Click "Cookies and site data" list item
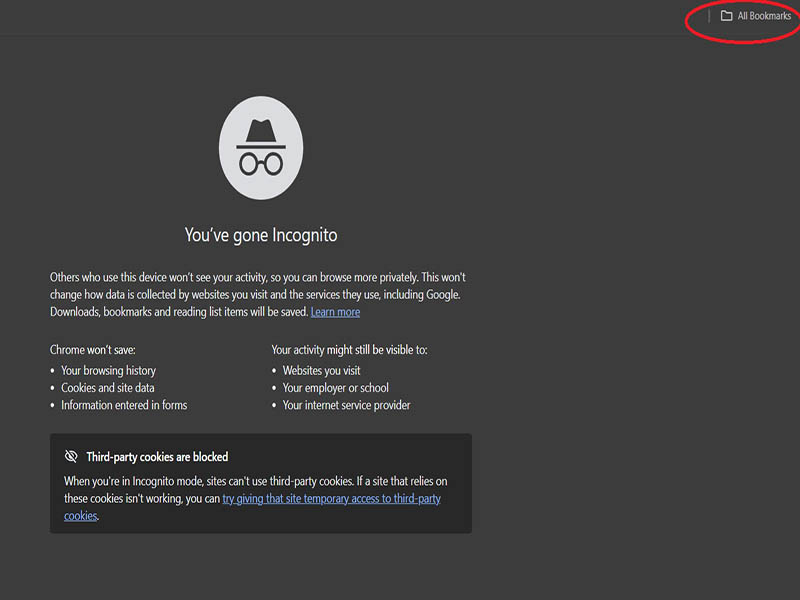This screenshot has width=800, height=600. pos(108,388)
